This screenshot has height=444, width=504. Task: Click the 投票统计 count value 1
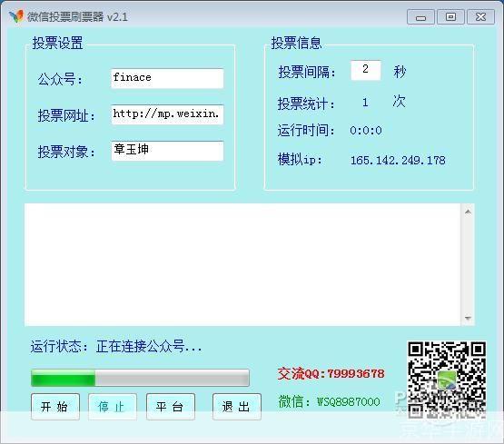pos(365,103)
